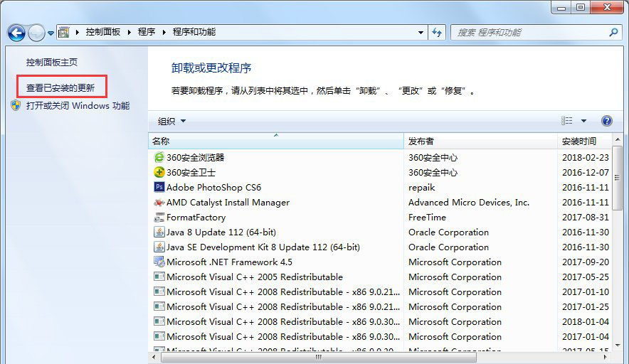Select FormatFactory entry
Image resolution: width=629 pixels, height=364 pixels.
tap(196, 218)
